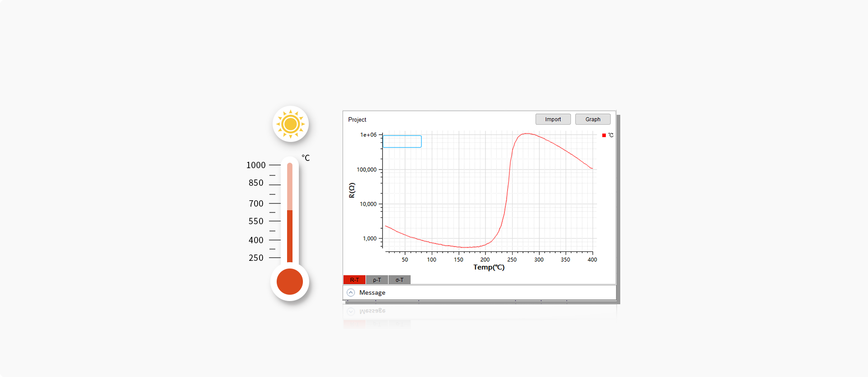
Task: Click the thermometer fill level bar
Action: 290,236
